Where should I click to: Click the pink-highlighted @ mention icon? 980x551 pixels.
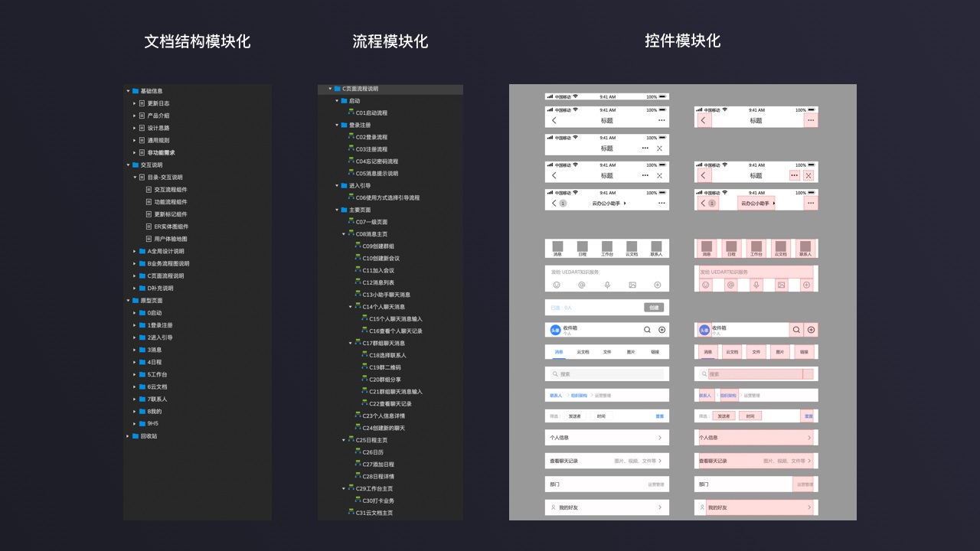pyautogui.click(x=731, y=285)
